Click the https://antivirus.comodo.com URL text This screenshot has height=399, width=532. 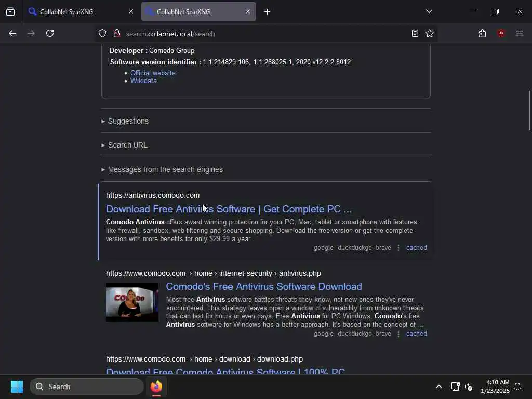153,195
